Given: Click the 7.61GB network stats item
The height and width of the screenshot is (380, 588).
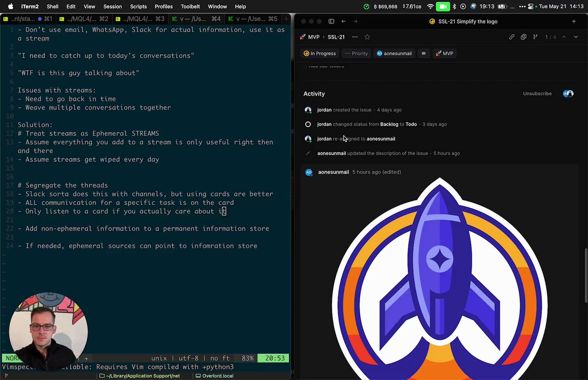Looking at the screenshot, I should pyautogui.click(x=412, y=6).
